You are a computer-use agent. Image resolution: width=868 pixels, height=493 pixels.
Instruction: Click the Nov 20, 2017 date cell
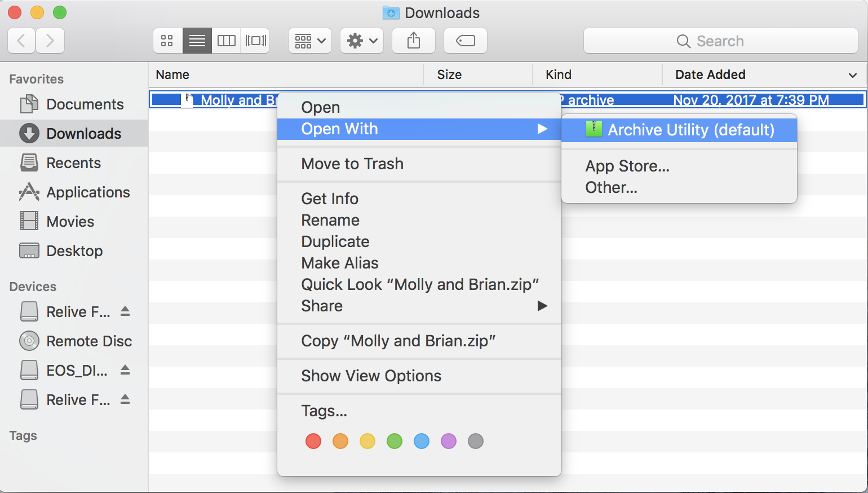[x=751, y=100]
